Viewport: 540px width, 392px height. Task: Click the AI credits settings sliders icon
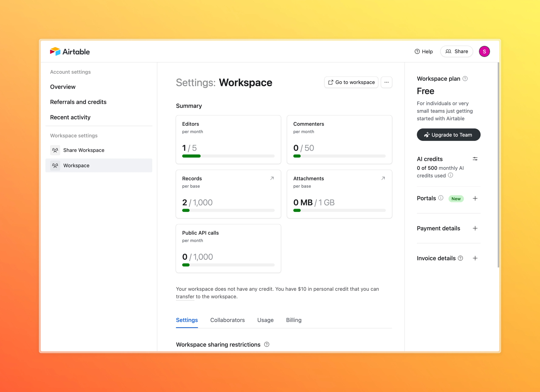[475, 159]
